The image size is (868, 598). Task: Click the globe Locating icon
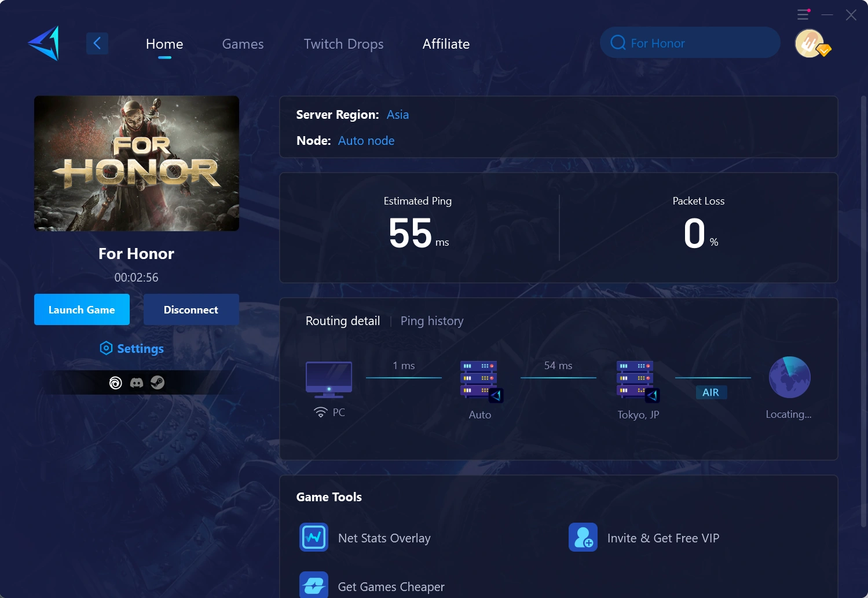pos(790,377)
